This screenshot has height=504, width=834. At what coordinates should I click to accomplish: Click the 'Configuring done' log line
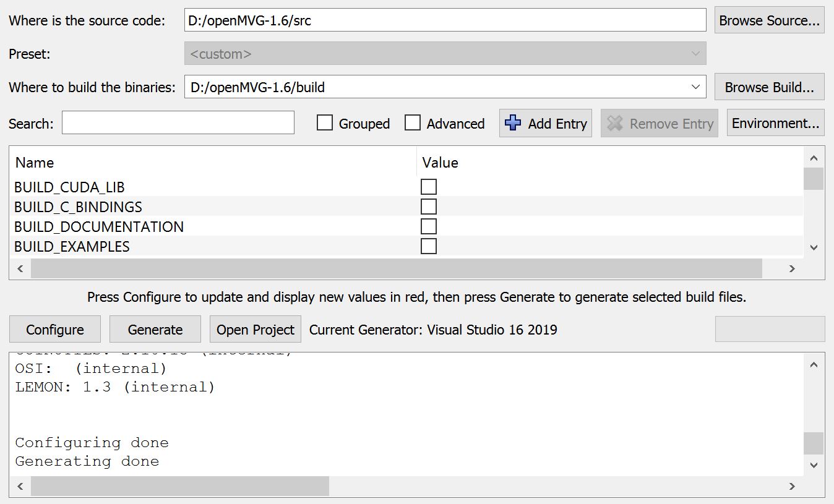(x=92, y=443)
